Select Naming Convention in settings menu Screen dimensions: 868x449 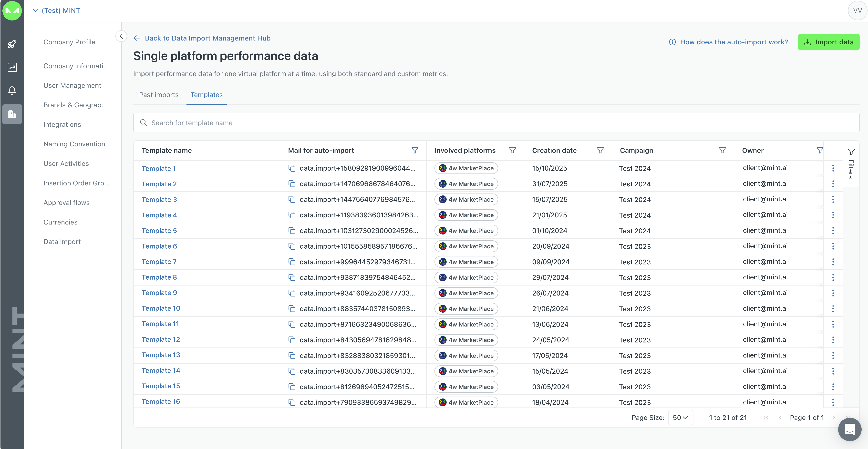(74, 144)
